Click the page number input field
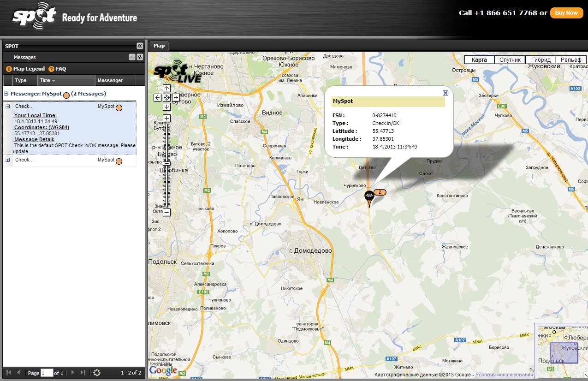 (47, 373)
